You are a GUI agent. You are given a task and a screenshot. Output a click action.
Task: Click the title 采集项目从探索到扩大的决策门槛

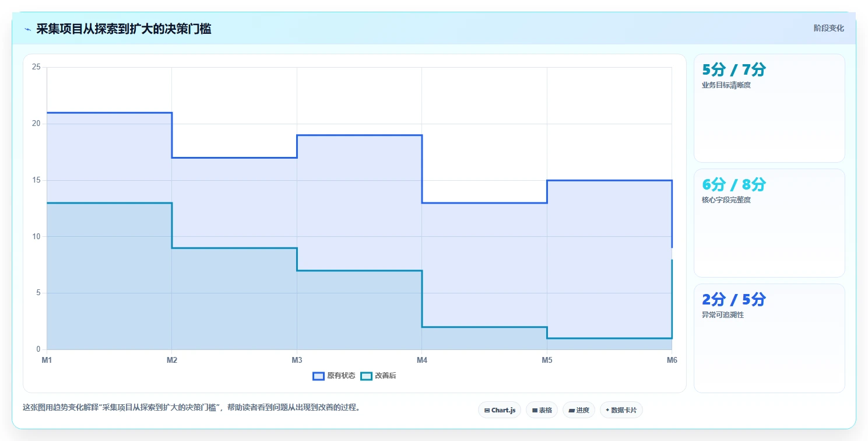pos(124,29)
